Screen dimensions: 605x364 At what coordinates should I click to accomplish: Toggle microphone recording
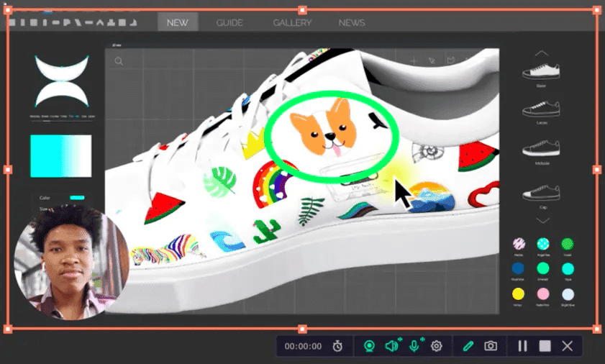pyautogui.click(x=414, y=346)
